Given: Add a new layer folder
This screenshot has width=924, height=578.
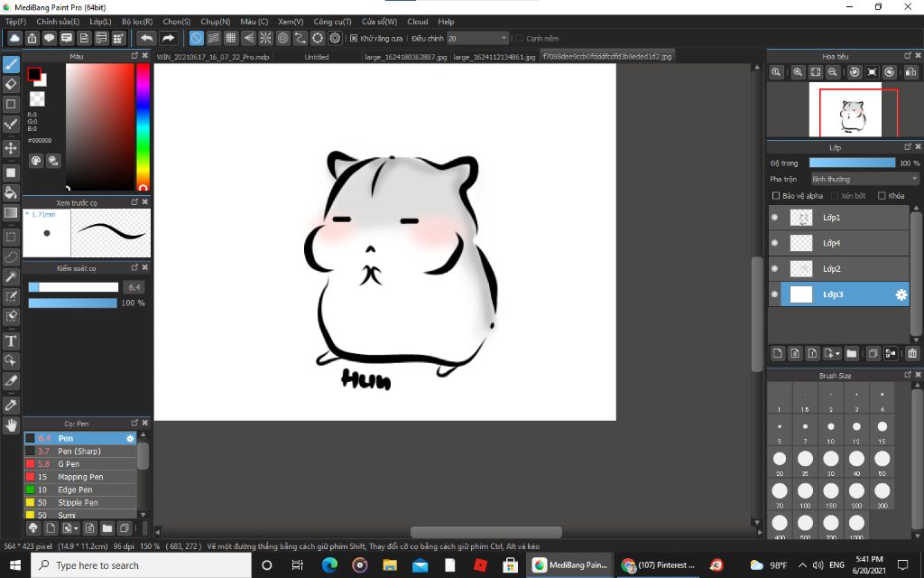Looking at the screenshot, I should coord(851,353).
